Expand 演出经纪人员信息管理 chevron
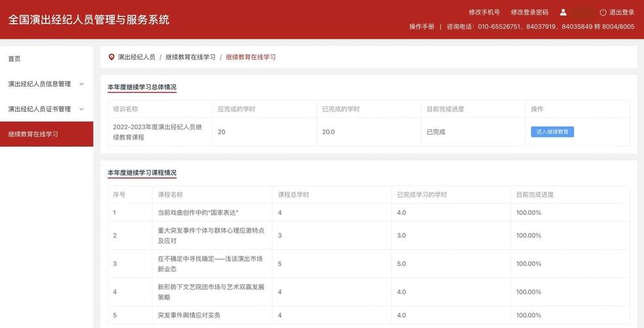 pyautogui.click(x=81, y=84)
